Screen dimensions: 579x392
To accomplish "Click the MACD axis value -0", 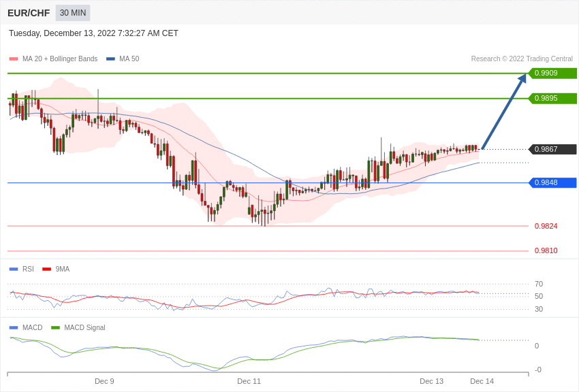I will click(538, 370).
